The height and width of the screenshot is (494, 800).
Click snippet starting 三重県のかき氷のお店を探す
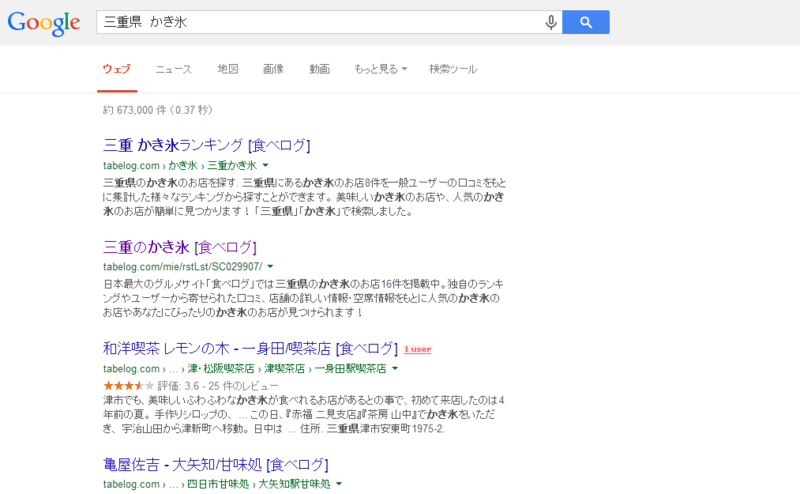click(305, 197)
